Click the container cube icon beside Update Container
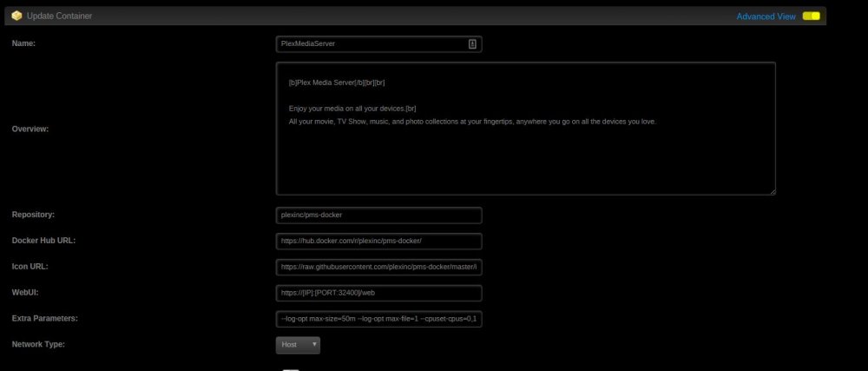868x371 pixels. [x=16, y=16]
